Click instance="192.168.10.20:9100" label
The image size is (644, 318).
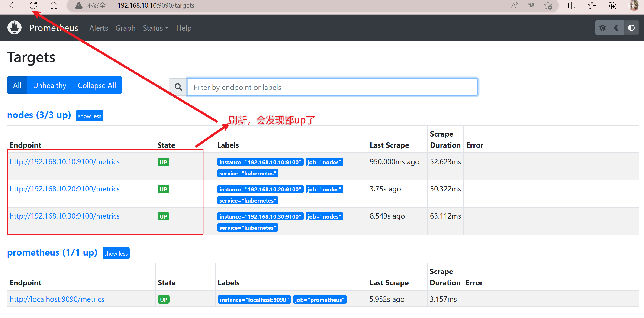[260, 189]
